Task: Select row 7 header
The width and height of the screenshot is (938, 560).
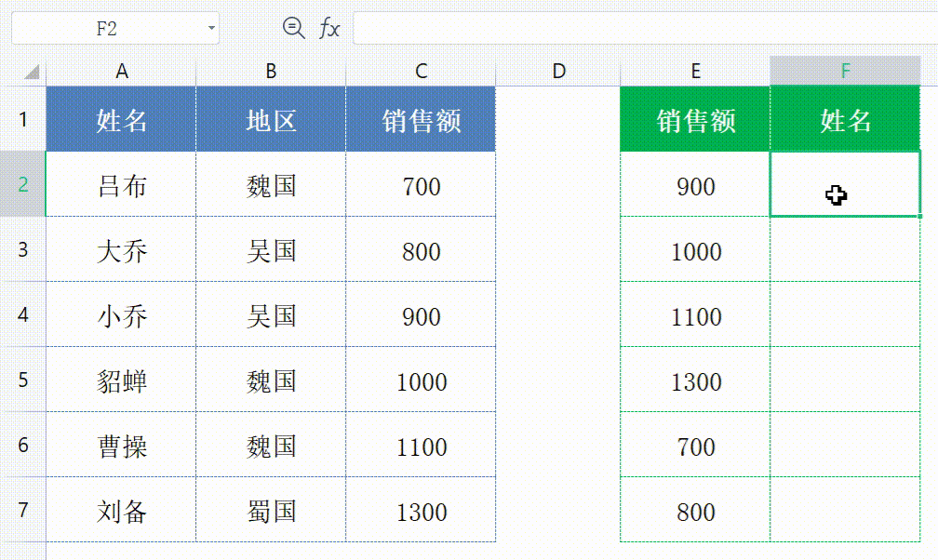Action: (22, 510)
